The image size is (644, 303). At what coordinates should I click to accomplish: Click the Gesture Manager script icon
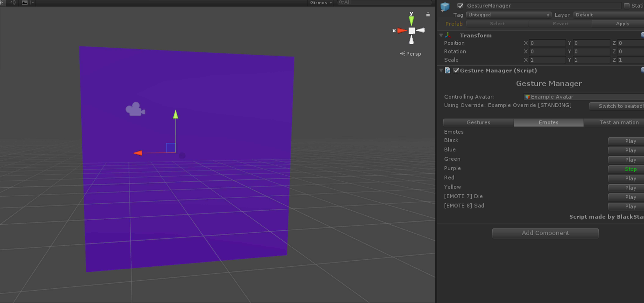pos(448,71)
